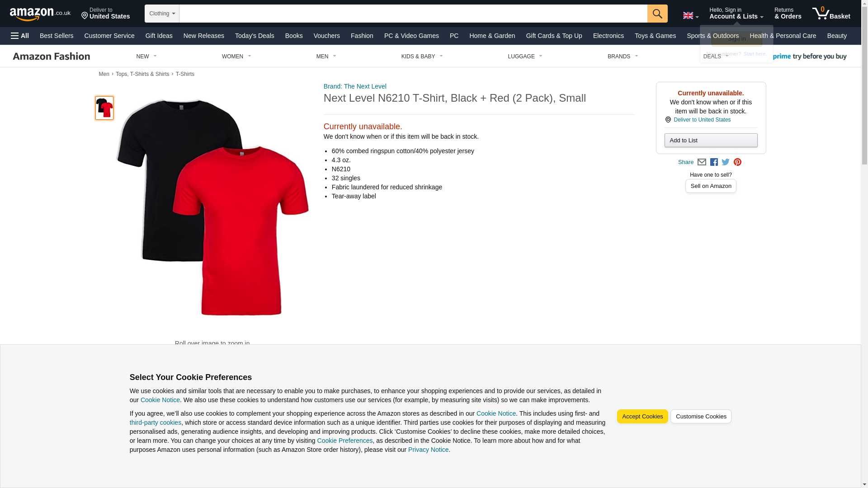Image resolution: width=868 pixels, height=488 pixels.
Task: Share via the email envelope icon
Action: click(x=702, y=162)
